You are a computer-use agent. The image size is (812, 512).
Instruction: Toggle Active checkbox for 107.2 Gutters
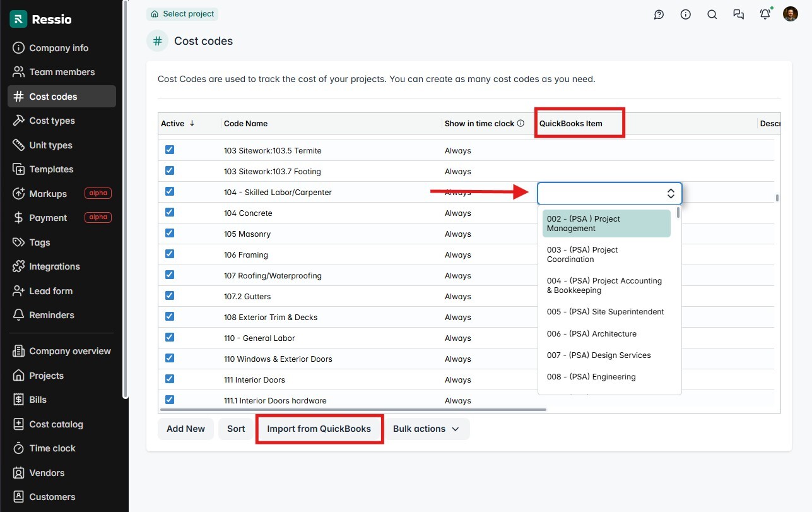(169, 295)
